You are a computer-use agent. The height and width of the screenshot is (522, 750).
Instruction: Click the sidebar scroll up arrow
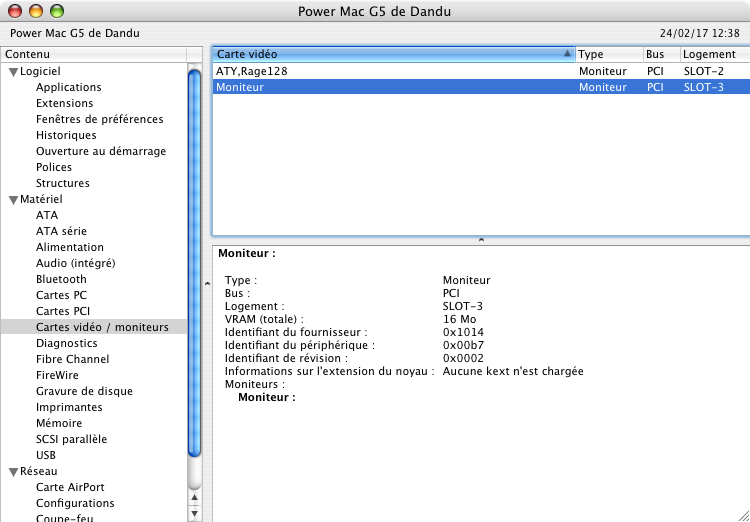pyautogui.click(x=194, y=498)
